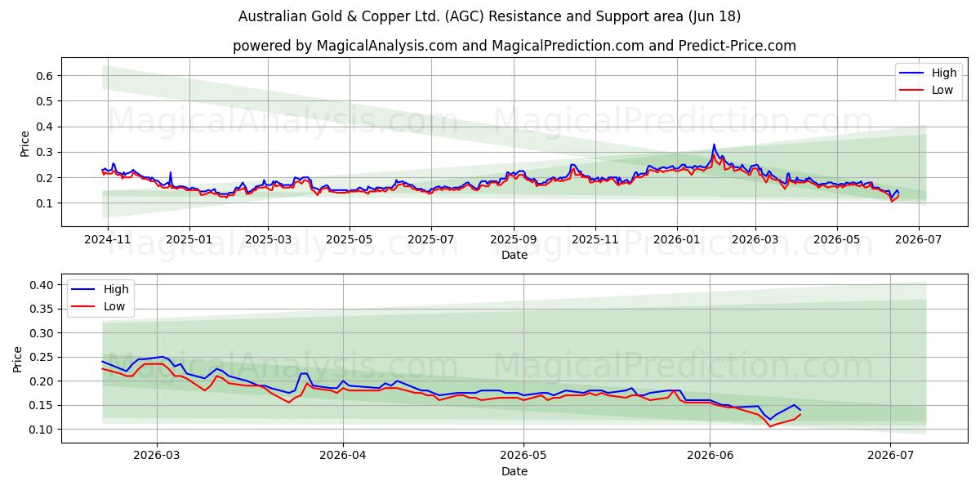The image size is (980, 490).
Task: Click the bottom chart 'Date' axis label
Action: (514, 471)
